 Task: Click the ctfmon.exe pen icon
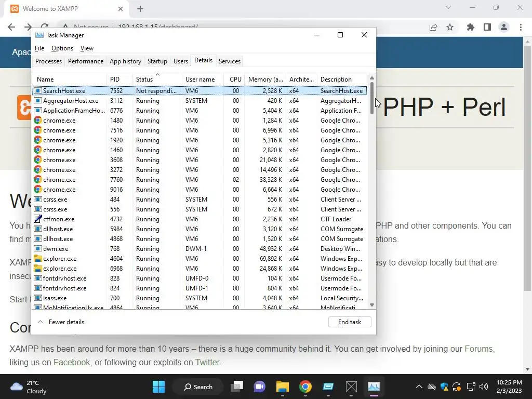(x=38, y=219)
